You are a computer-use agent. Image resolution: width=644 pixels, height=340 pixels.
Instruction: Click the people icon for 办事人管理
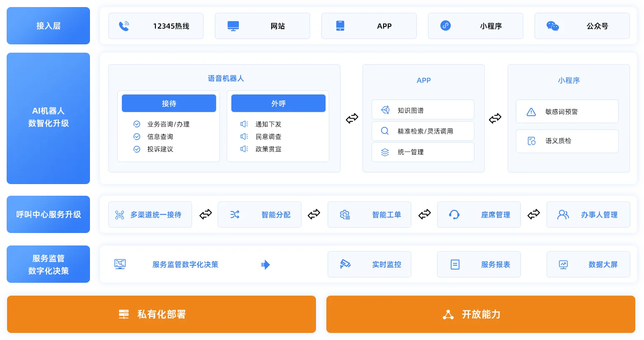[563, 214]
